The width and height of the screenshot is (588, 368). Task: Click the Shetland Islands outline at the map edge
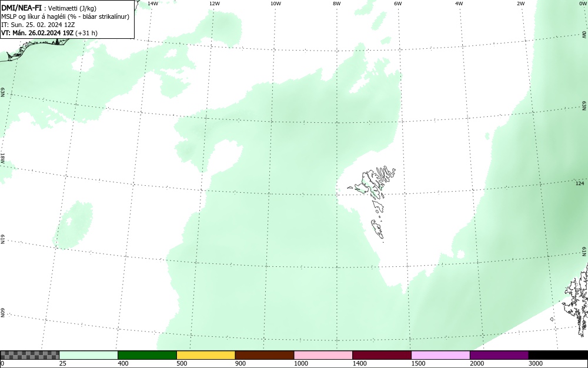coord(576,300)
